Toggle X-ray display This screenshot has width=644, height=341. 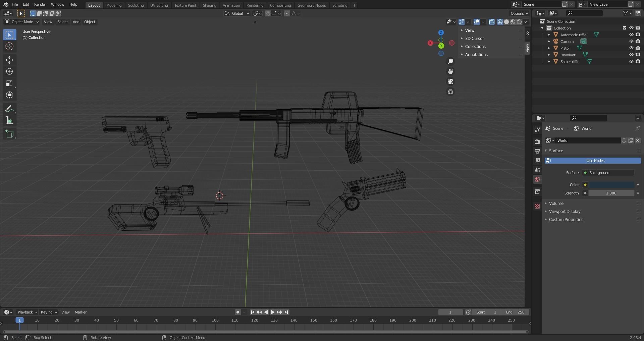492,22
